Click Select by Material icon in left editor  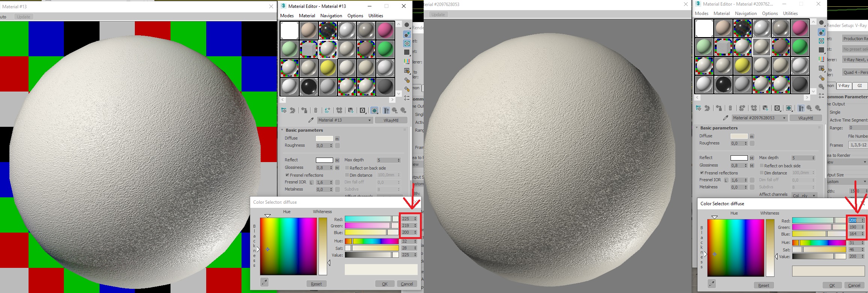407,89
